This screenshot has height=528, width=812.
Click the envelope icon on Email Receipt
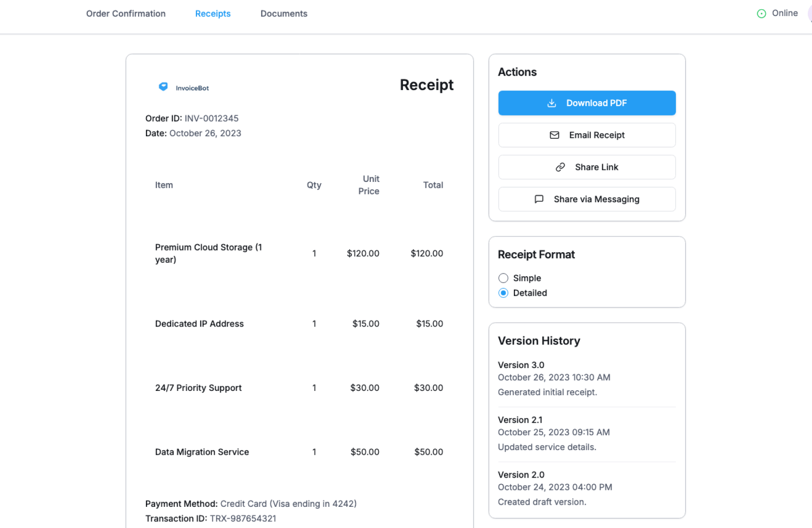554,135
